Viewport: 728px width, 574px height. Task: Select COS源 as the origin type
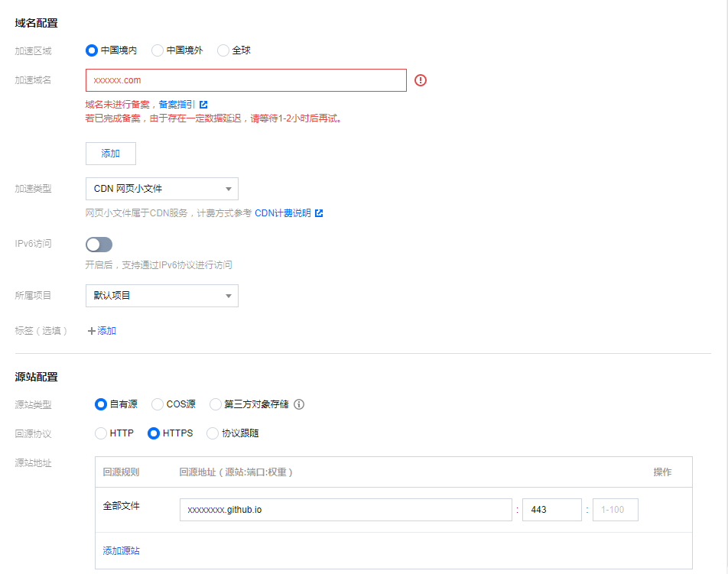(x=157, y=404)
